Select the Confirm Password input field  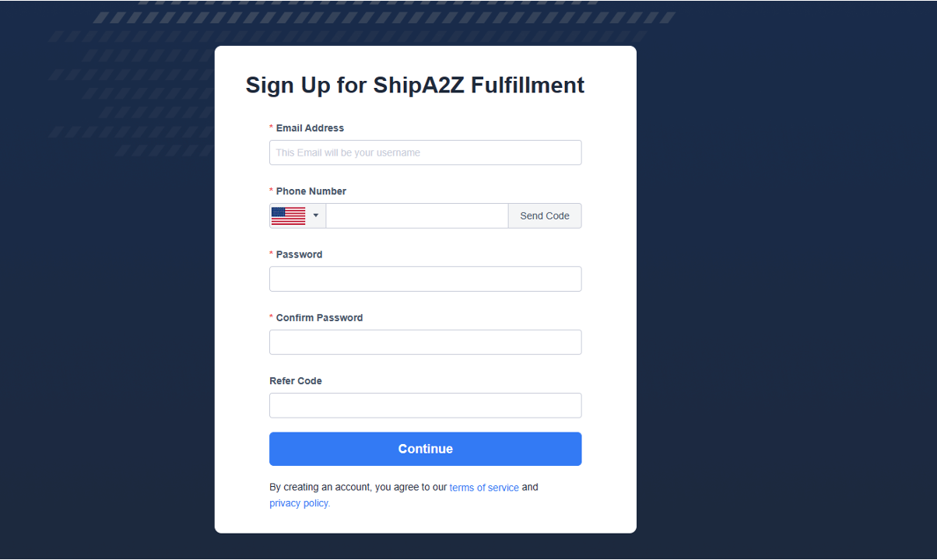(x=425, y=342)
